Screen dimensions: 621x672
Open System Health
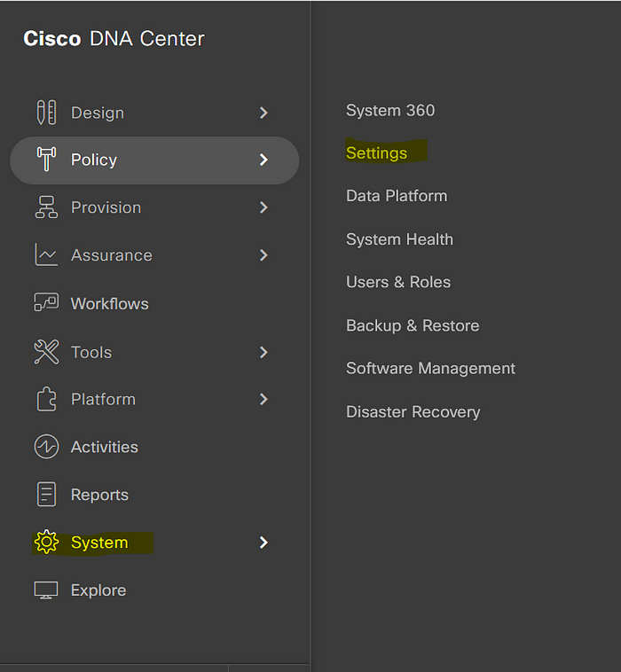(x=400, y=239)
